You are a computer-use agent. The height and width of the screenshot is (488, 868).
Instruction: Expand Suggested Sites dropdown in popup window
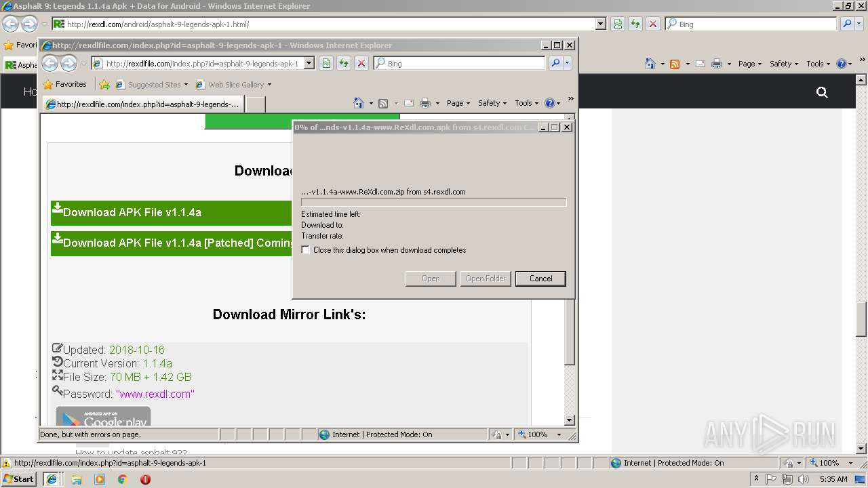[x=186, y=85]
